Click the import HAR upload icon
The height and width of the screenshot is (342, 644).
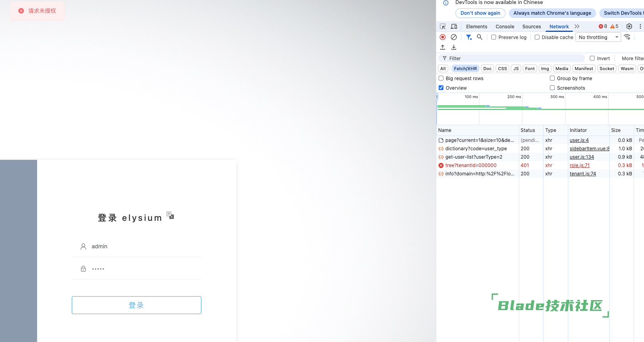coord(443,47)
